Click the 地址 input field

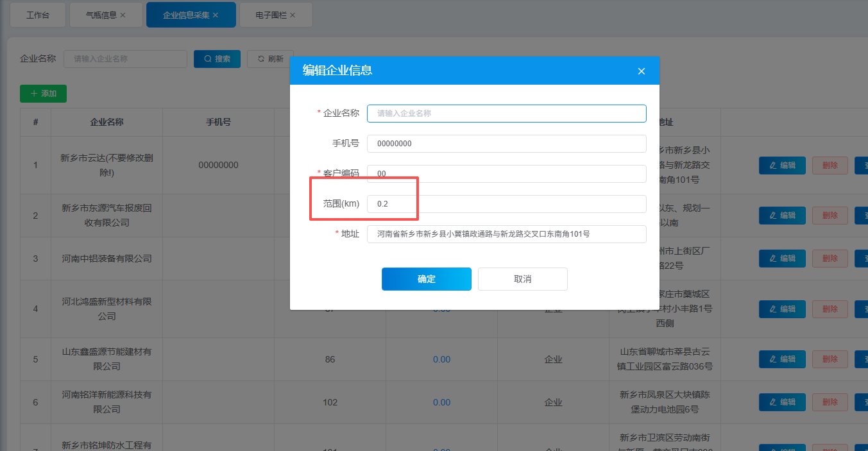click(506, 234)
